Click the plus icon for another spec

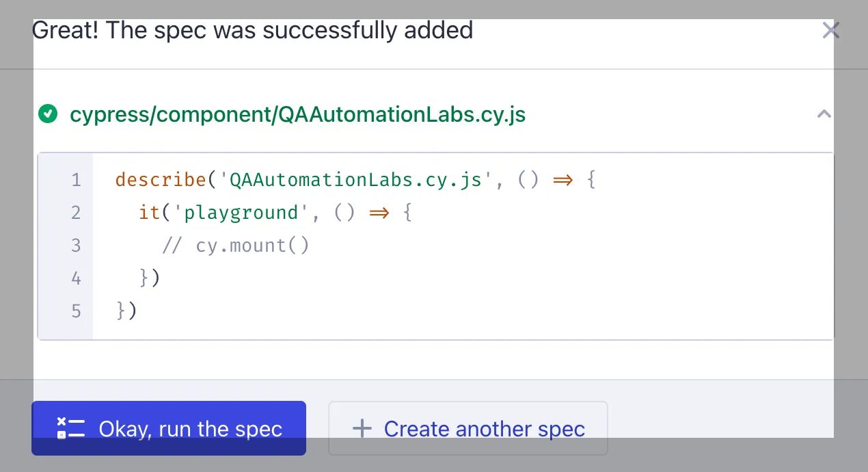[362, 429]
